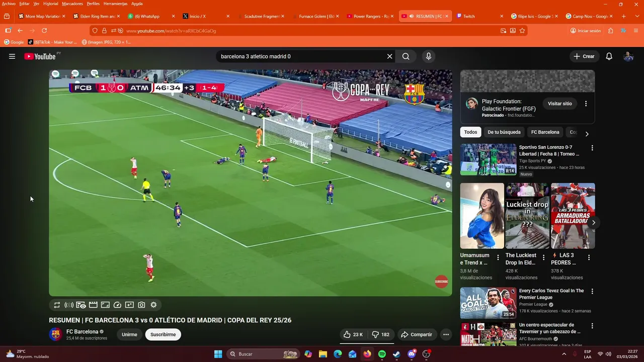Image resolution: width=644 pixels, height=362 pixels.
Task: Open Spotify from the taskbar
Action: [382, 354]
